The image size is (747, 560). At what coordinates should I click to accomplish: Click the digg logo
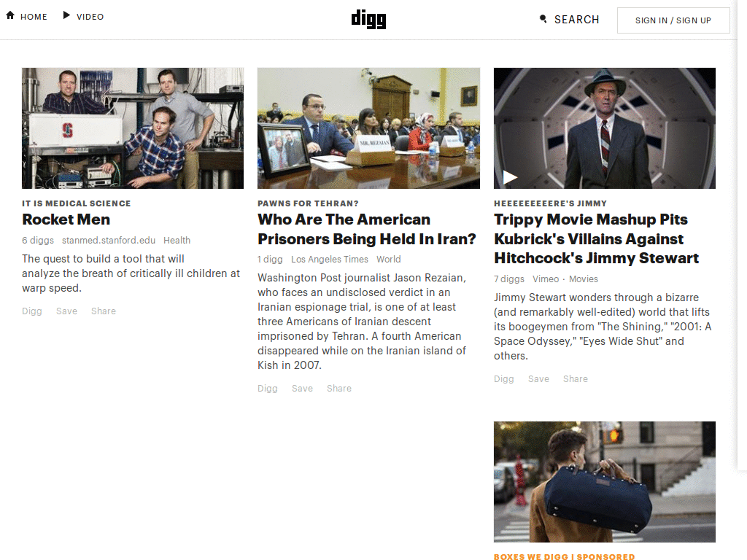pyautogui.click(x=368, y=20)
